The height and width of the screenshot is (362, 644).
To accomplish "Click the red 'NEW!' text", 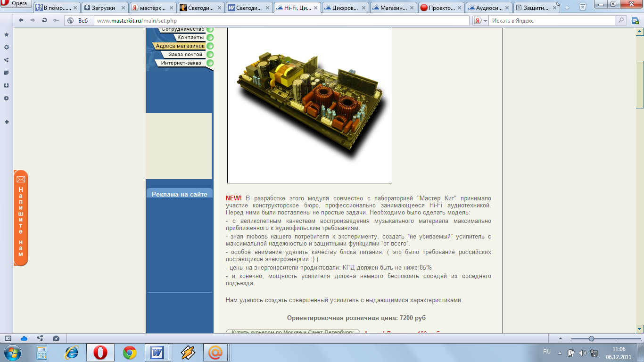I will [x=233, y=198].
